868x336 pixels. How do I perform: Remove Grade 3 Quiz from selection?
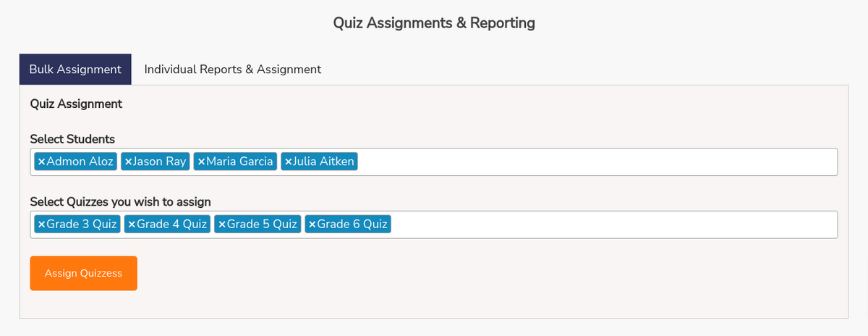(x=42, y=224)
